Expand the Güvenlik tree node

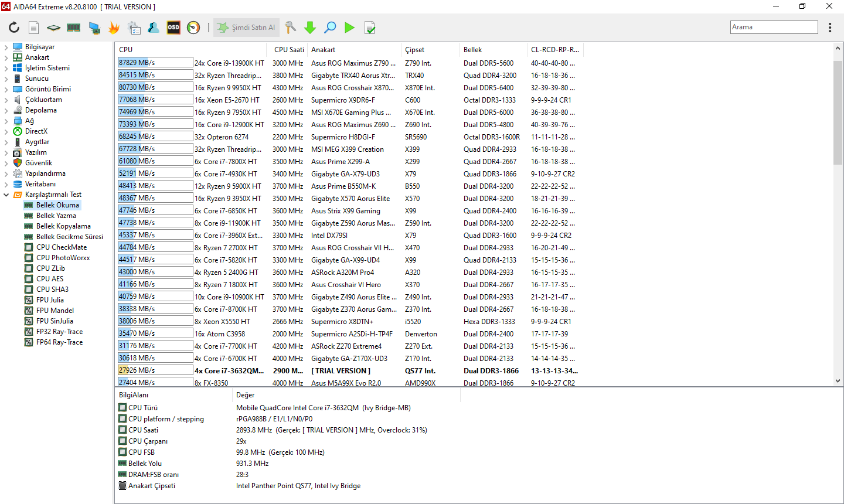[6, 163]
